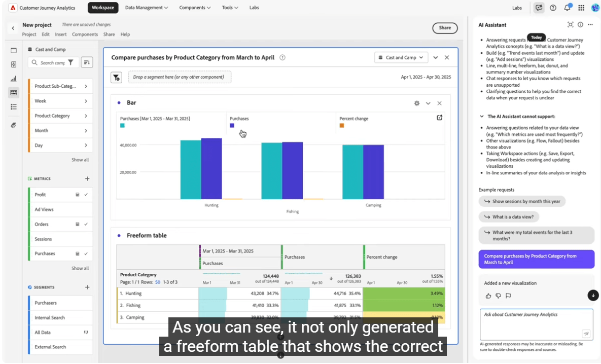
Task: Collapse the panel with its chevron
Action: click(x=436, y=57)
